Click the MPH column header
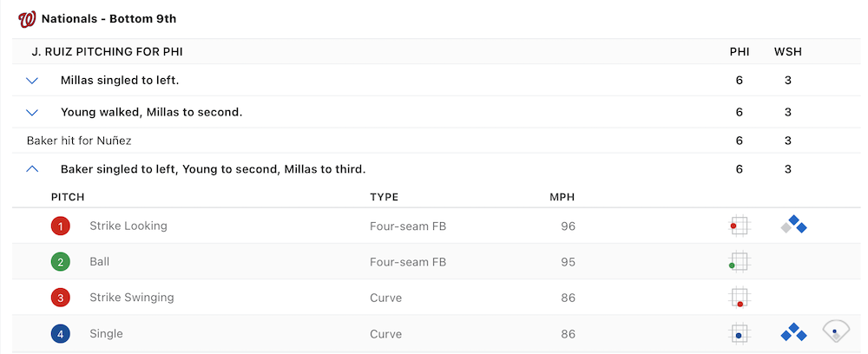This screenshot has height=354, width=868. point(562,197)
